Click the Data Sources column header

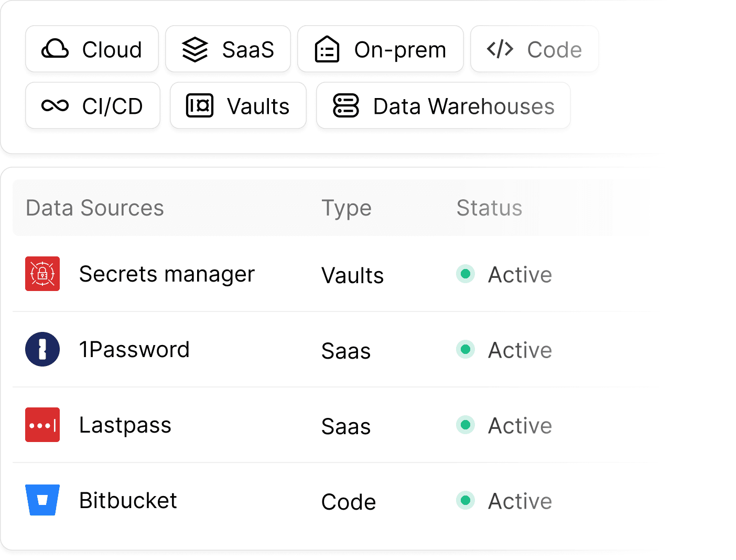[x=95, y=208]
